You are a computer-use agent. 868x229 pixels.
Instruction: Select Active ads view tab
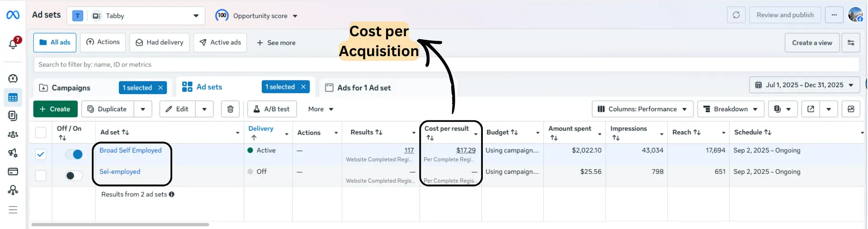tap(220, 43)
